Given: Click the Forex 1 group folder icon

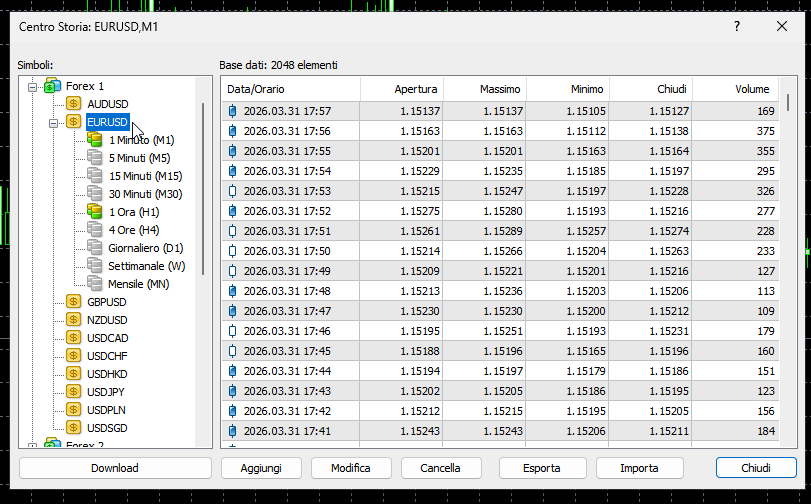Looking at the screenshot, I should pos(52,85).
